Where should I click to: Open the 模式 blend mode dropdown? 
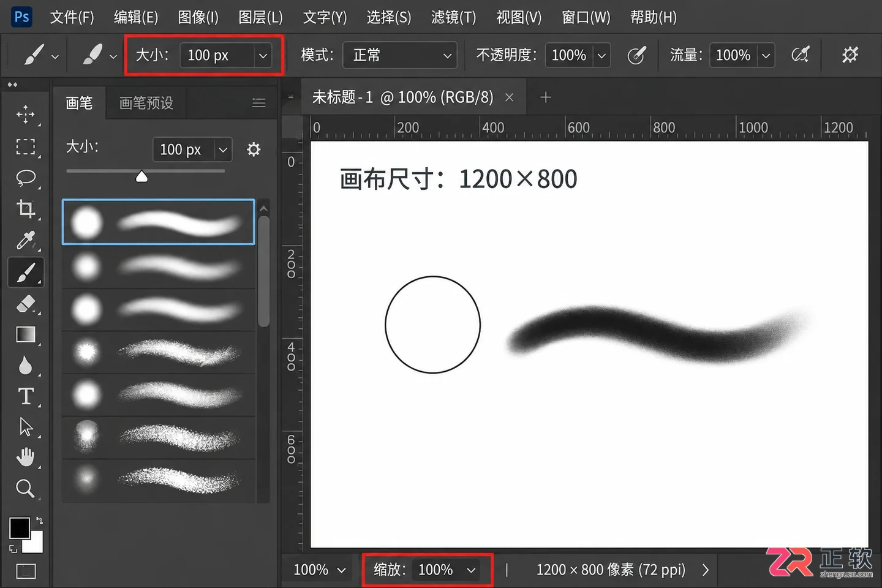point(399,56)
